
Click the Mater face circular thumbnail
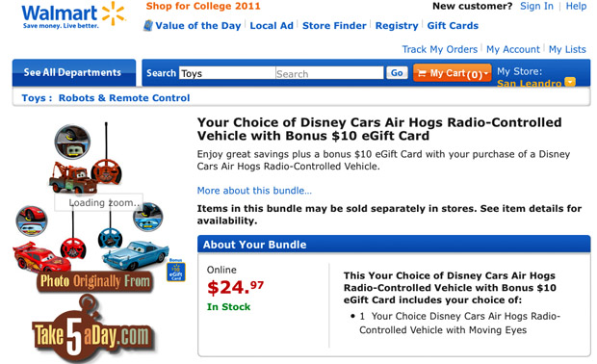tap(72, 142)
